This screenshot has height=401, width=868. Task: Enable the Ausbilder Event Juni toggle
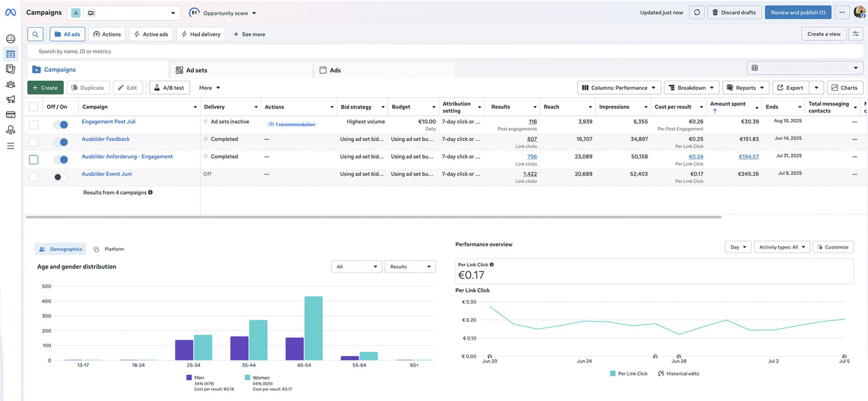pos(61,177)
